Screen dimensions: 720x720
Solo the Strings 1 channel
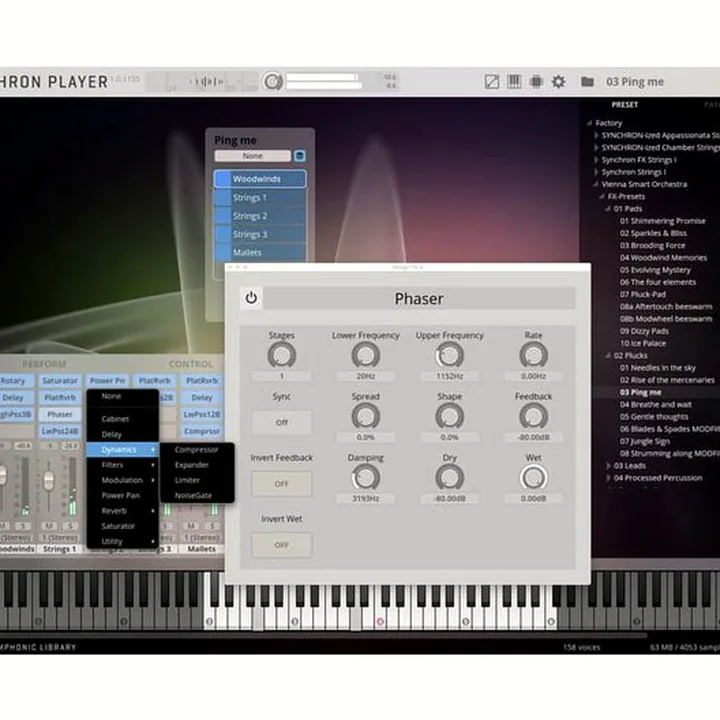click(x=70, y=526)
